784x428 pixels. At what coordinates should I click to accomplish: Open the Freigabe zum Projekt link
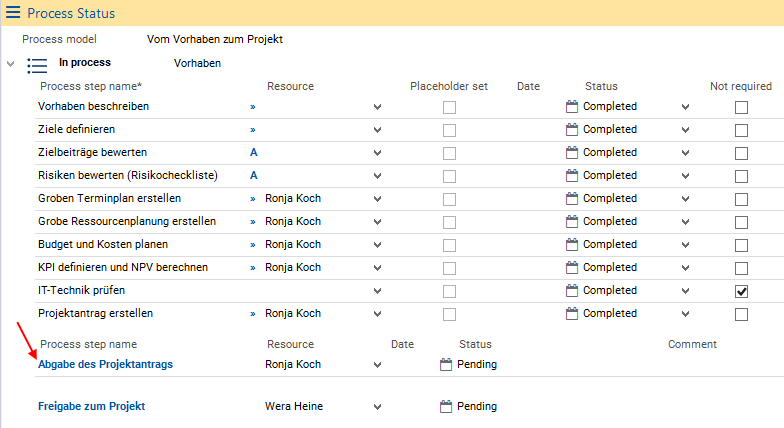click(91, 407)
